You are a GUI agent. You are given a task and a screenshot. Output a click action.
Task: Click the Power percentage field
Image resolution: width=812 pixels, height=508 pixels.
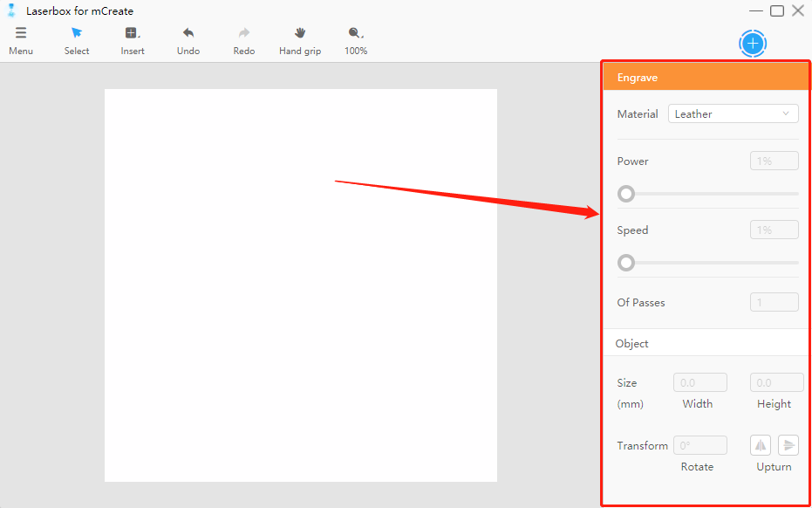coord(774,161)
